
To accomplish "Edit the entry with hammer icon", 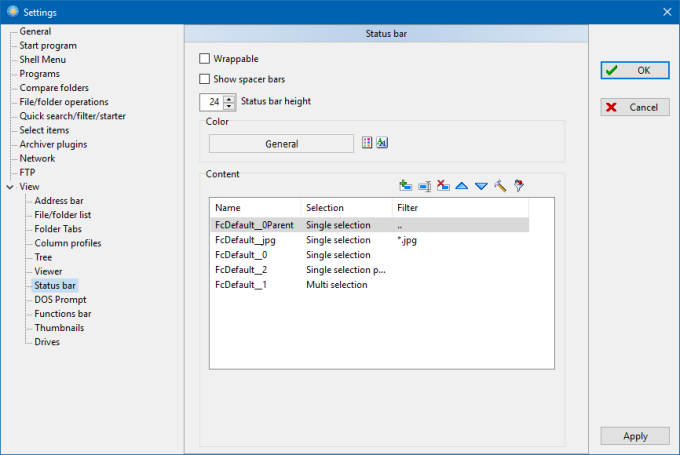I will (x=500, y=186).
